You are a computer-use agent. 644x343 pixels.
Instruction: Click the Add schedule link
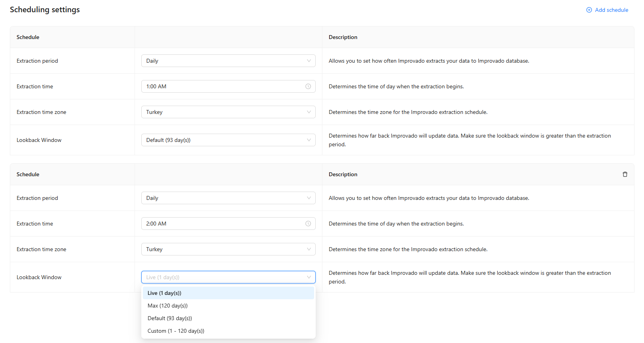tap(611, 10)
